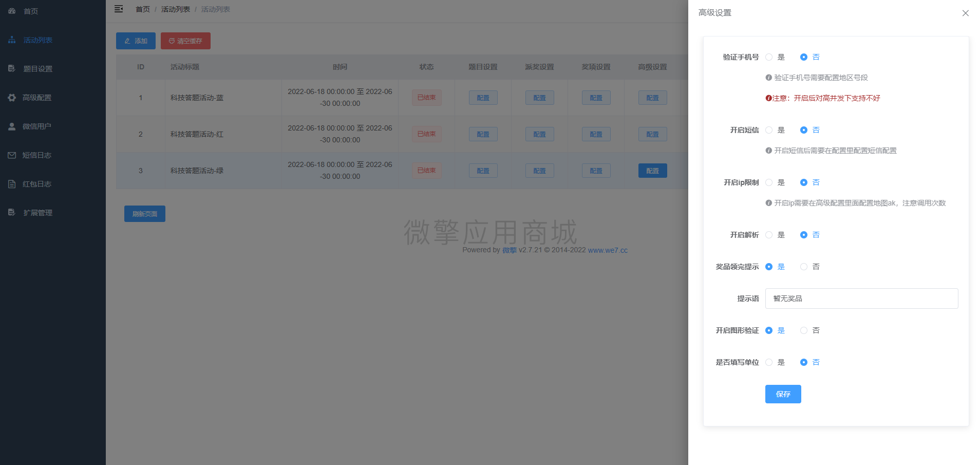This screenshot has height=465, width=980.
Task: Click the 已结束 status tag in row 1
Action: 426,98
